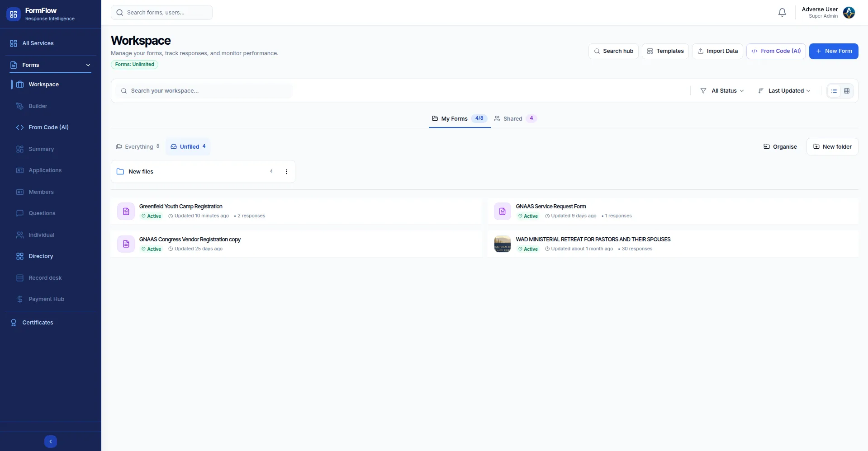Collapse the sidebar with chevron button
The width and height of the screenshot is (868, 451).
click(51, 442)
